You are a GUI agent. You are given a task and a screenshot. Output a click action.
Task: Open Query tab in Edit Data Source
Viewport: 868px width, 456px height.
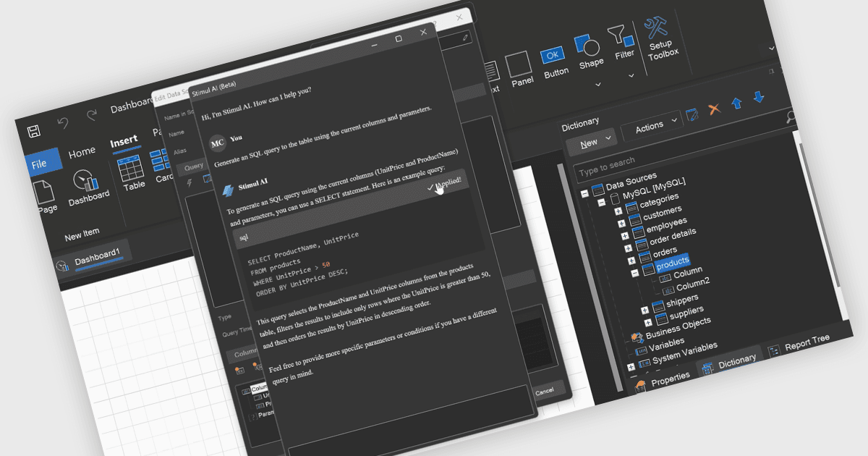click(194, 166)
